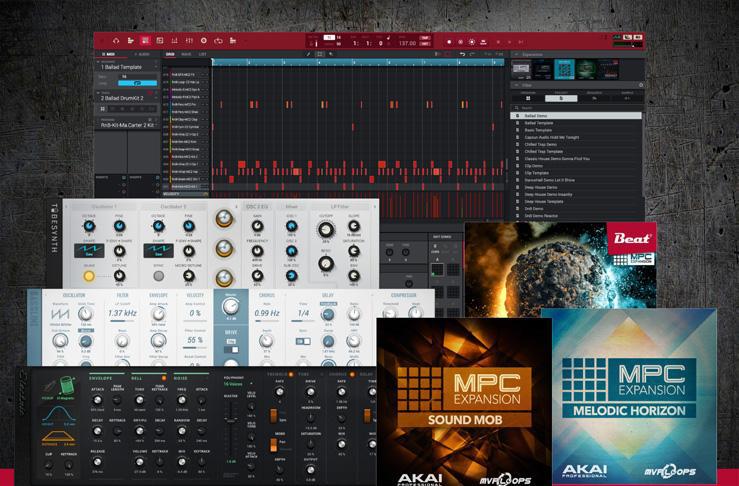Open TubeSynth Oscillator 1 saw shape selector
This screenshot has height=486, width=739.
[89, 250]
